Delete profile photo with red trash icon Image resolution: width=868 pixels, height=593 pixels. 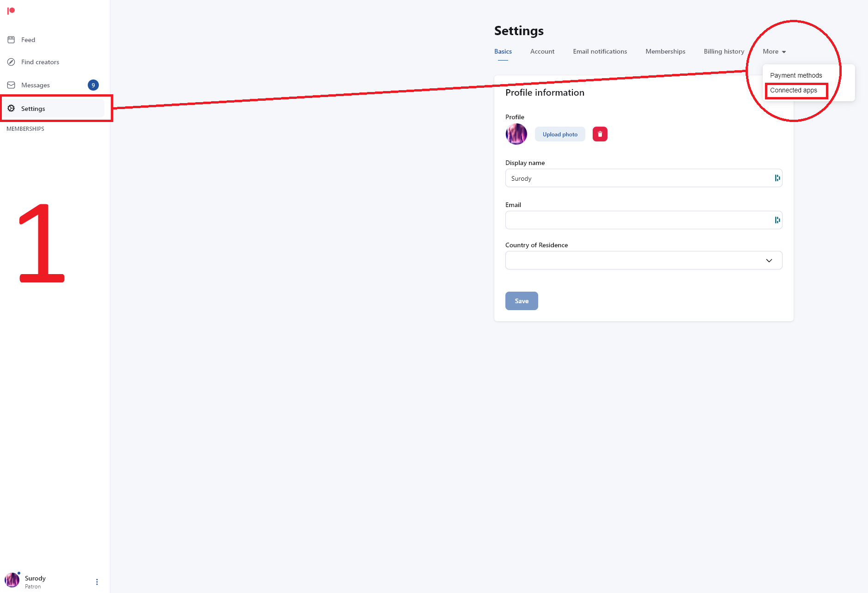[x=600, y=134]
